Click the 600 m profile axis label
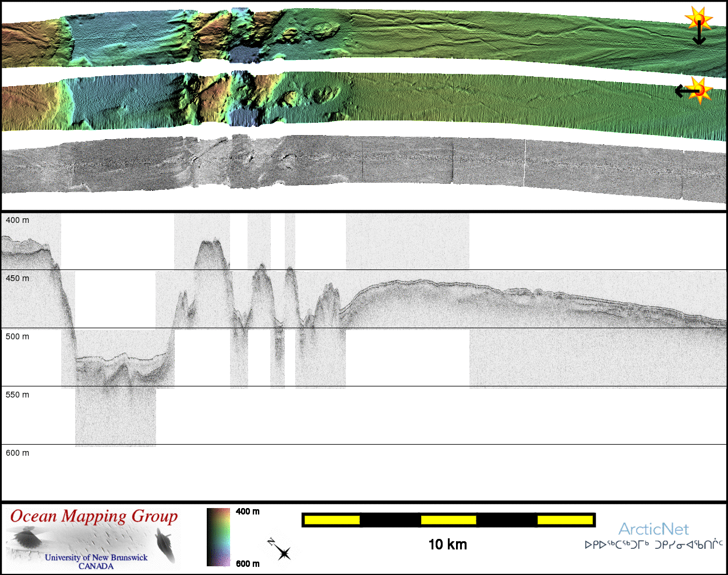Screen dimensions: 728x575 [17, 453]
